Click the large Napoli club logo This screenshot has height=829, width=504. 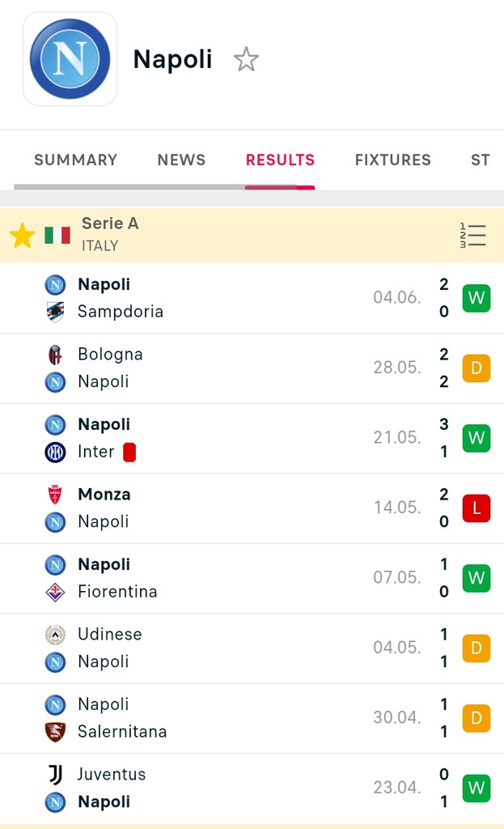click(x=70, y=58)
